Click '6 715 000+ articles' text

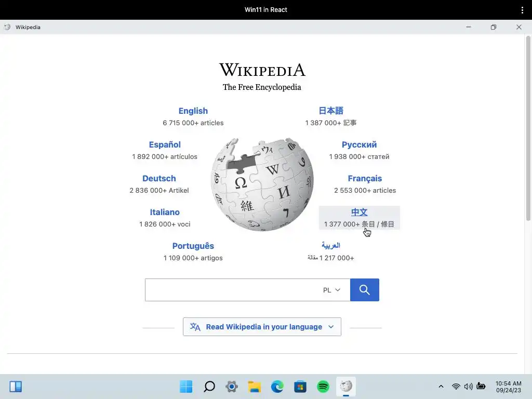[x=193, y=123]
